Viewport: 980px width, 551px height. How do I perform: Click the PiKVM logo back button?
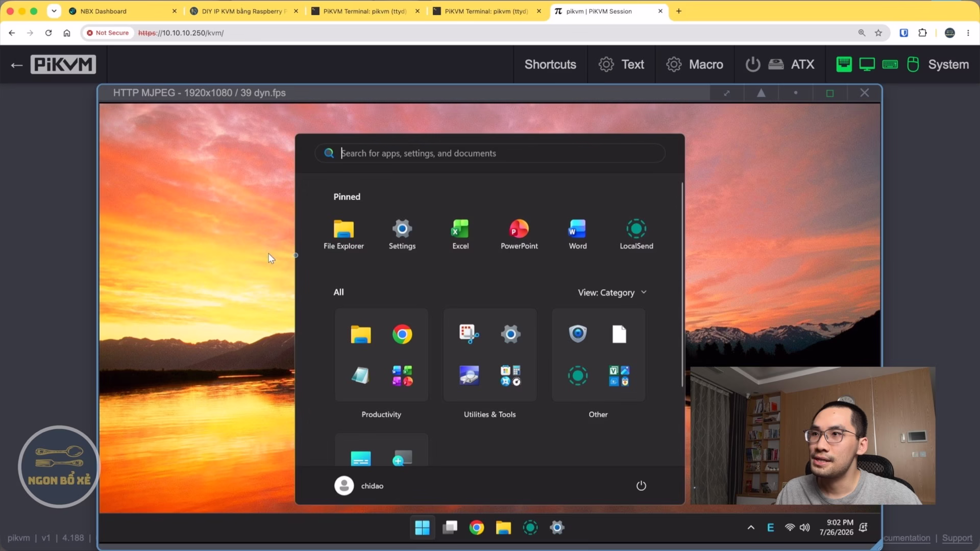coord(54,64)
